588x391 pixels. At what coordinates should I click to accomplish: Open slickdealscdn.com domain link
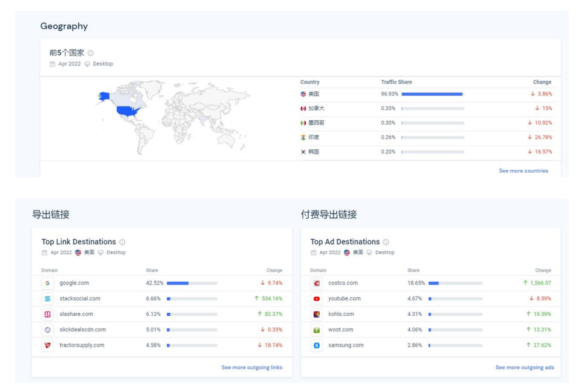82,330
